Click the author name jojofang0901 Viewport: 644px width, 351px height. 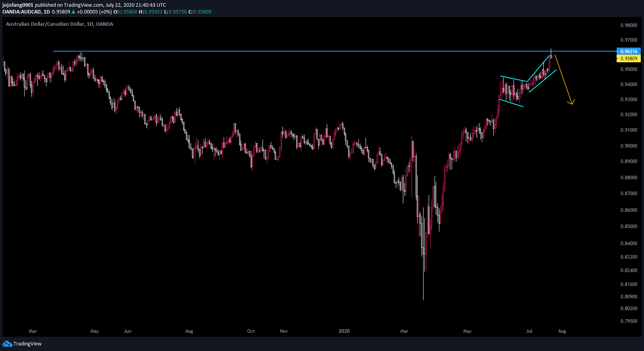click(18, 5)
